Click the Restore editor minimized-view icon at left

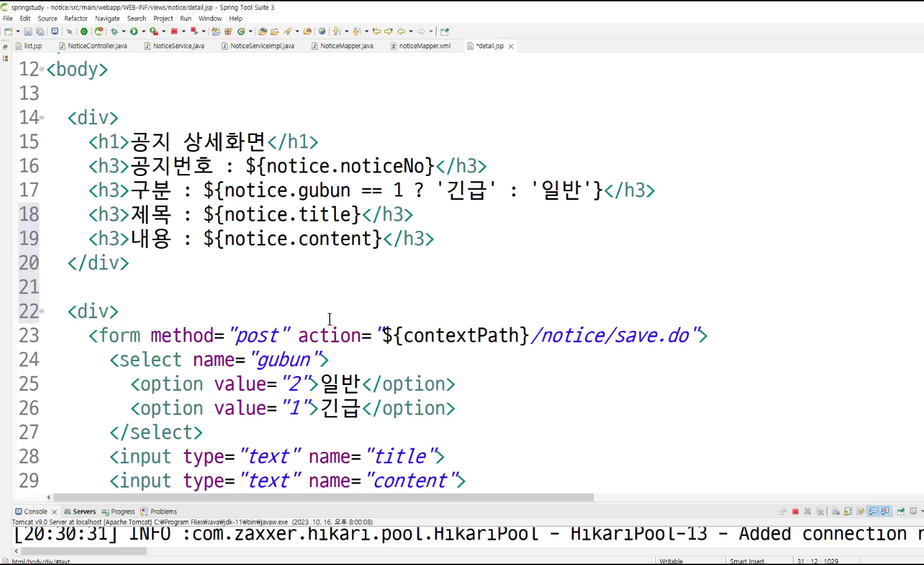6,48
